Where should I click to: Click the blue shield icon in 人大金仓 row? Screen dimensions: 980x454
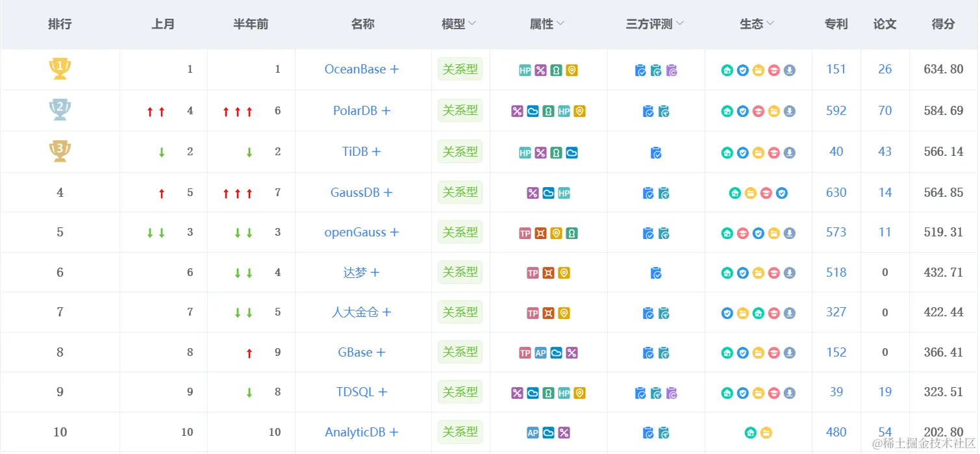(727, 313)
